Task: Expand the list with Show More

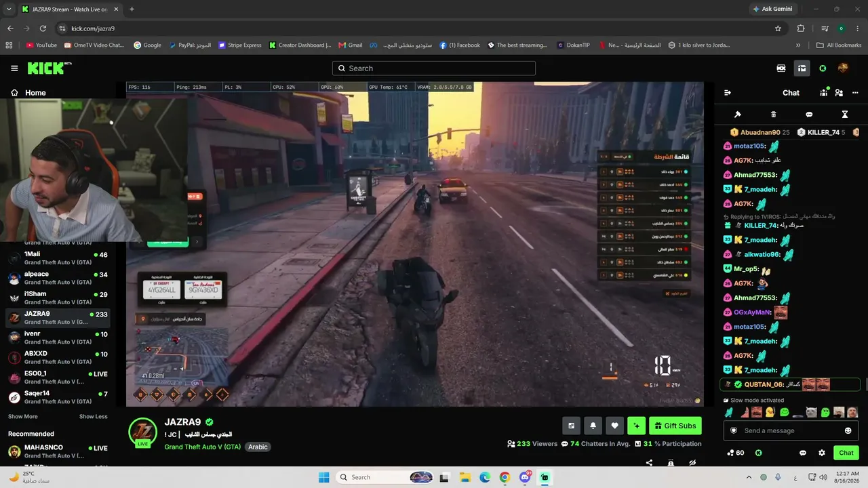Action: point(23,417)
